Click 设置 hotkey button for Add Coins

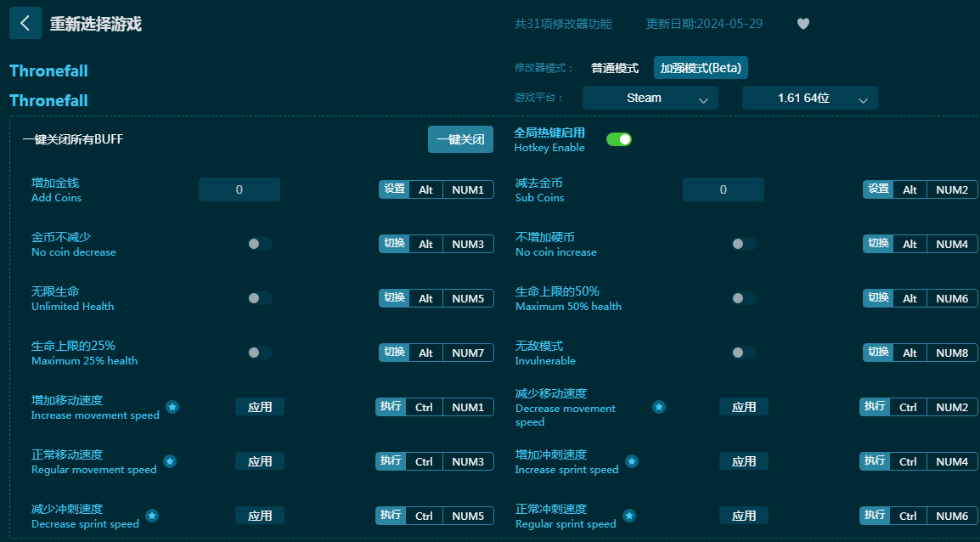point(394,189)
